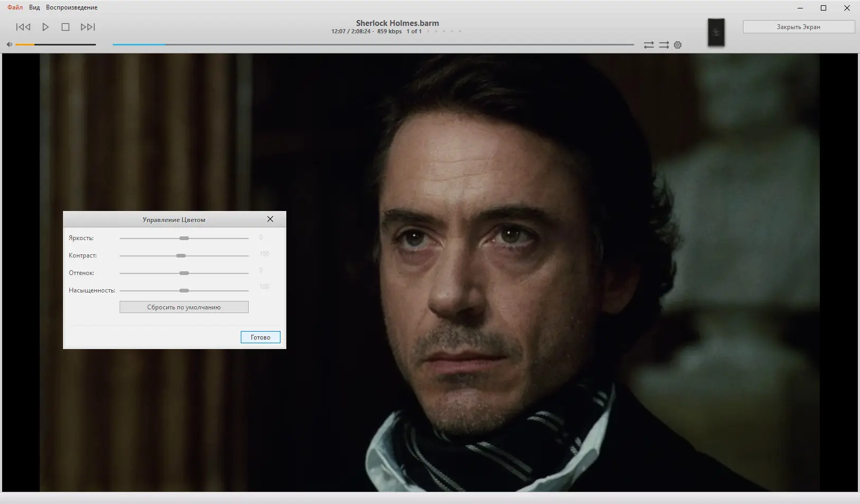Click the Оттенок: label
Screen dimensions: 860x504
[x=82, y=273]
